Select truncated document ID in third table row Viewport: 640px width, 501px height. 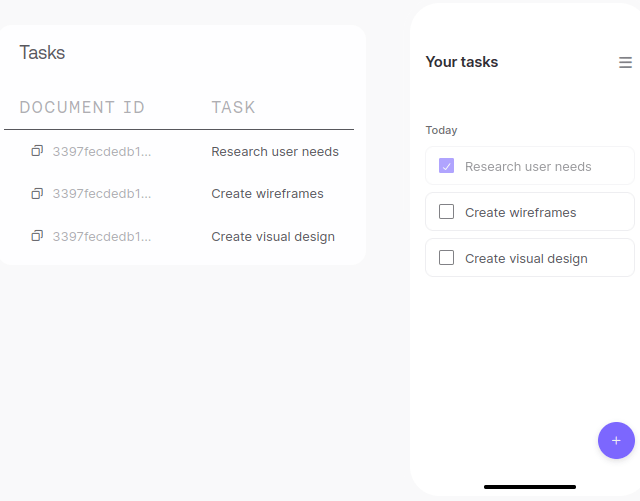click(102, 237)
